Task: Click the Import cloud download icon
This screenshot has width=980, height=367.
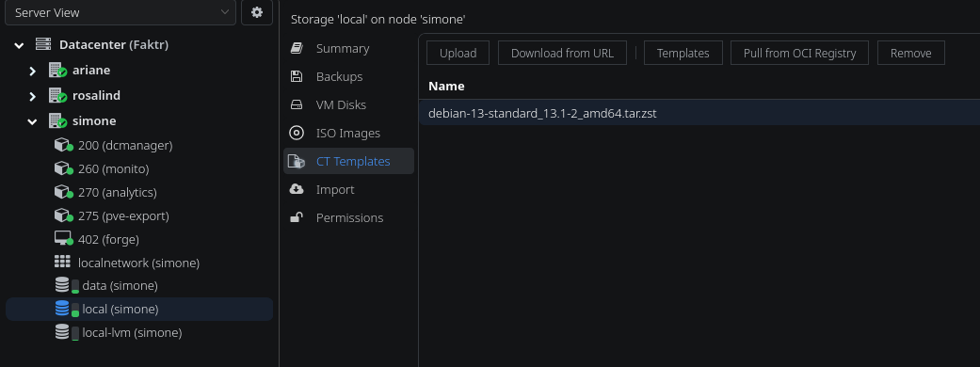Action: (x=297, y=189)
